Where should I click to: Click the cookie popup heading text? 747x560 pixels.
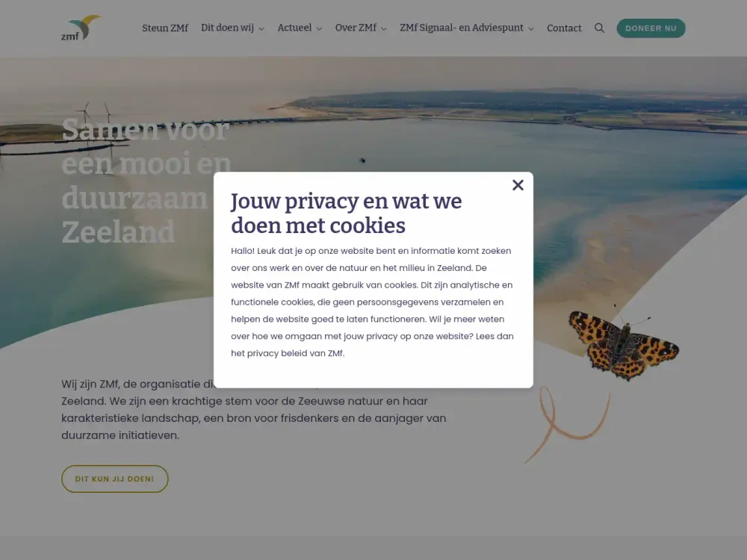pyautogui.click(x=347, y=213)
